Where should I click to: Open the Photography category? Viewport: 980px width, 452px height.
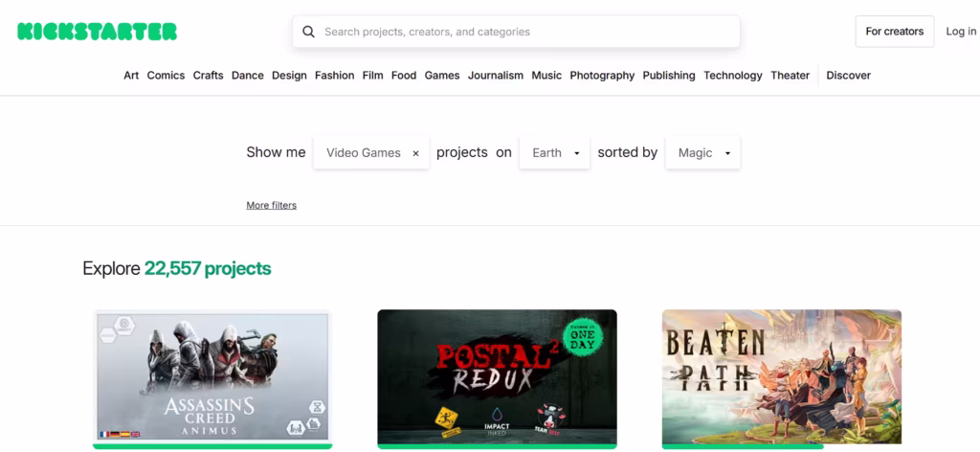point(602,75)
